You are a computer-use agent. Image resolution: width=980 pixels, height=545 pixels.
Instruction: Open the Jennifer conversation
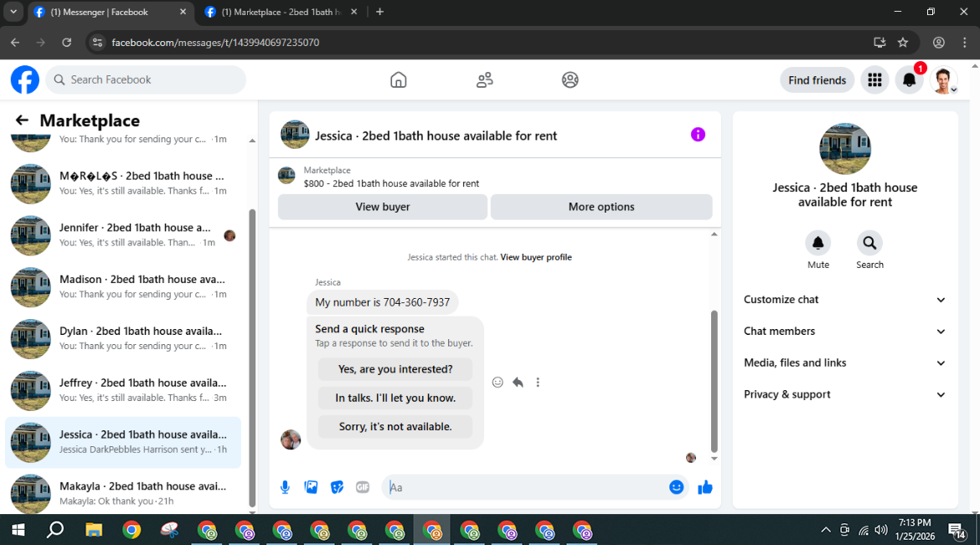pyautogui.click(x=123, y=235)
